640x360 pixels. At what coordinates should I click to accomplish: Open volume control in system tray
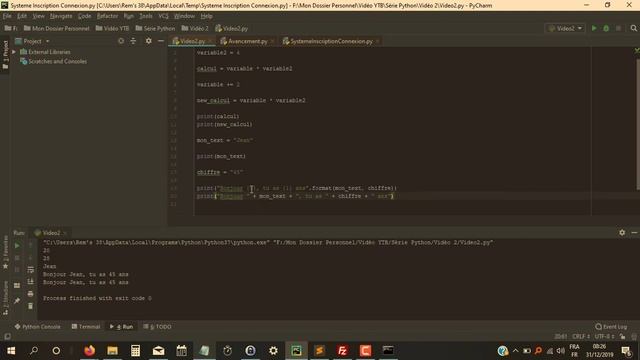[x=560, y=350]
